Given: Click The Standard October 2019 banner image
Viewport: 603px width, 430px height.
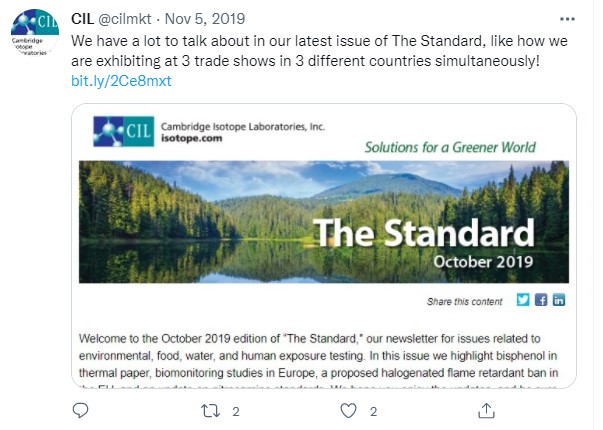Looking at the screenshot, I should pos(329,222).
